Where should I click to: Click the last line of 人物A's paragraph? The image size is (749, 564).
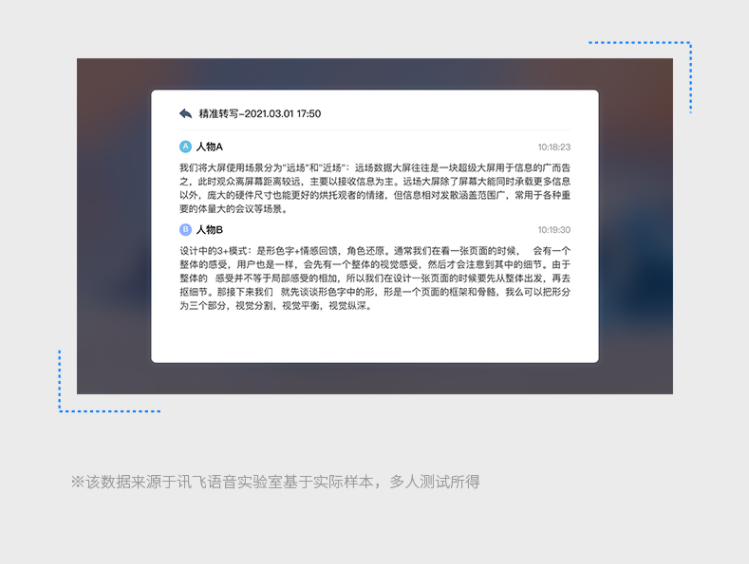click(234, 210)
